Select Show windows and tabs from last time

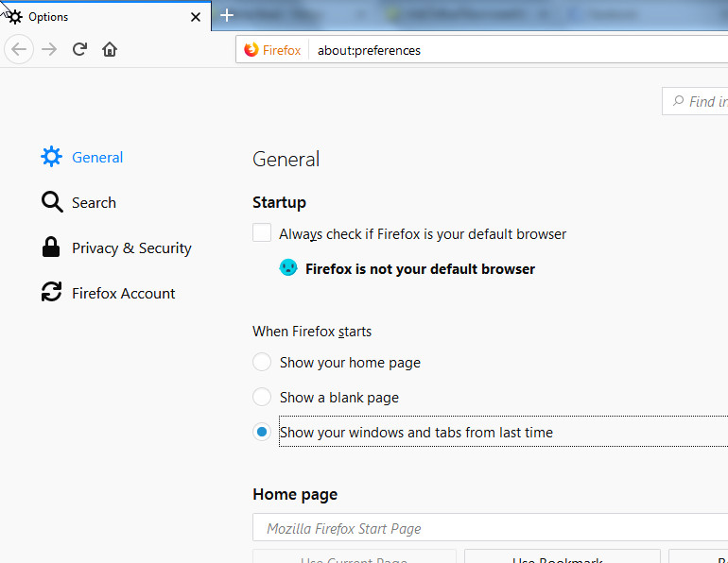click(x=262, y=432)
